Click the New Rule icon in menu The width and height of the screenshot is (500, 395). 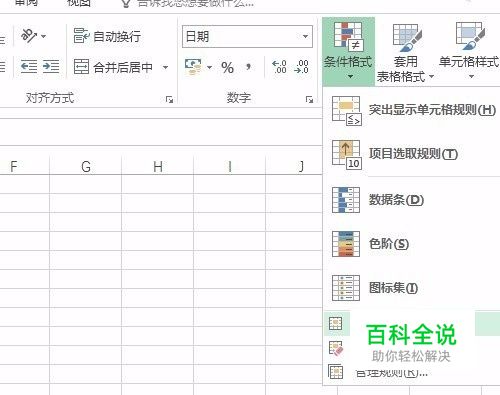pos(336,323)
